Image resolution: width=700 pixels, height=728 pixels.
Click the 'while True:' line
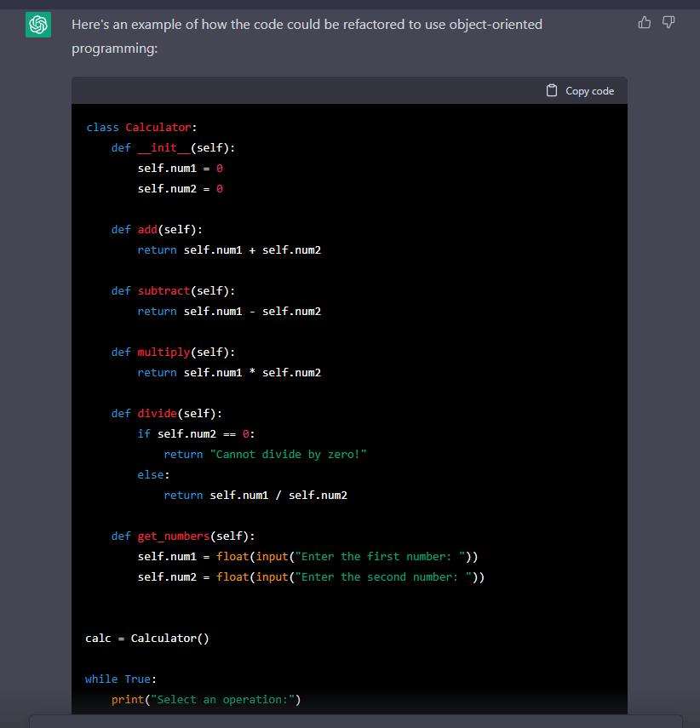[x=121, y=679]
